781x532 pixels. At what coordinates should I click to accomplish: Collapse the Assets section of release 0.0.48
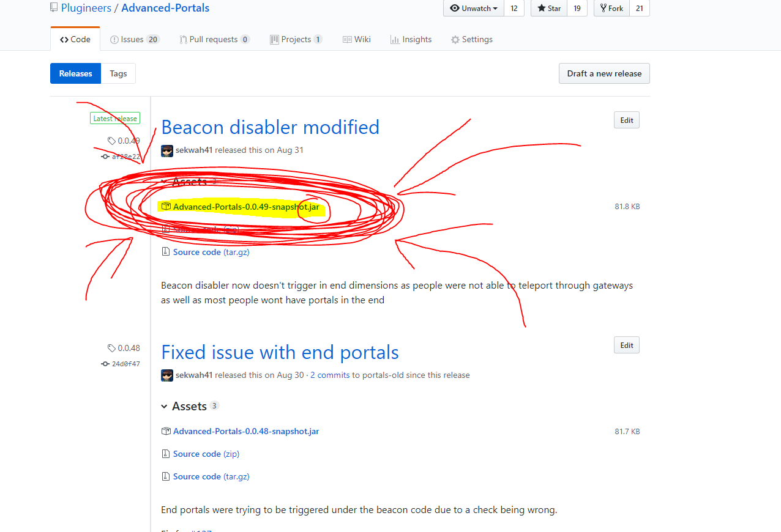[x=190, y=406]
